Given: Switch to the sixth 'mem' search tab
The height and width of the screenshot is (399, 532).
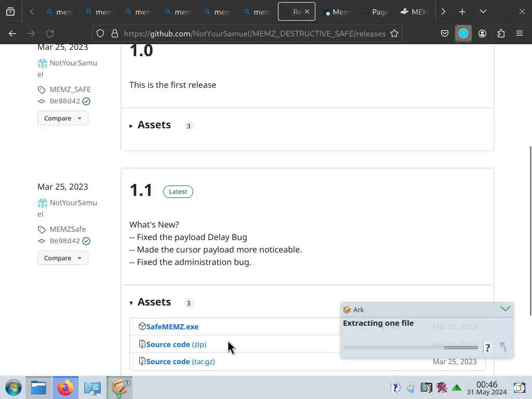Looking at the screenshot, I should point(257,12).
